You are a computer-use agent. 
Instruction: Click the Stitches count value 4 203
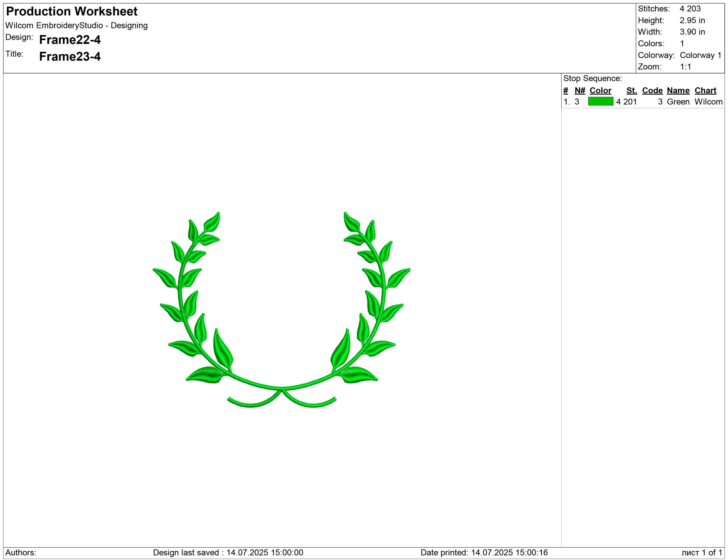tap(690, 9)
